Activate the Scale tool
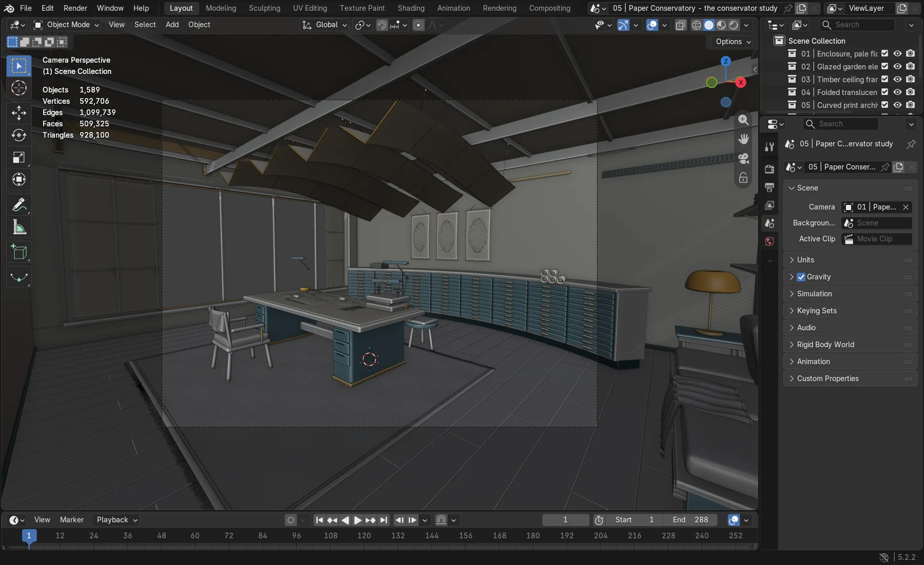This screenshot has width=924, height=565. click(x=19, y=157)
